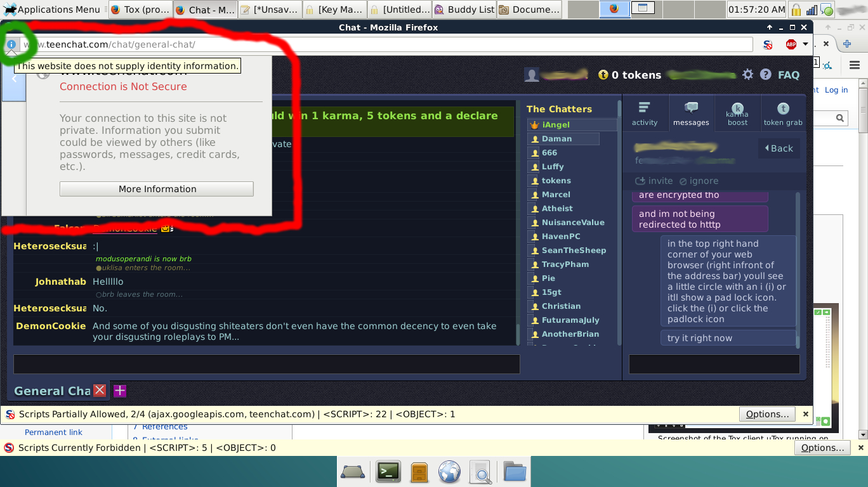Click the purple plus add-room icon
Image resolution: width=868 pixels, height=487 pixels.
coord(120,391)
